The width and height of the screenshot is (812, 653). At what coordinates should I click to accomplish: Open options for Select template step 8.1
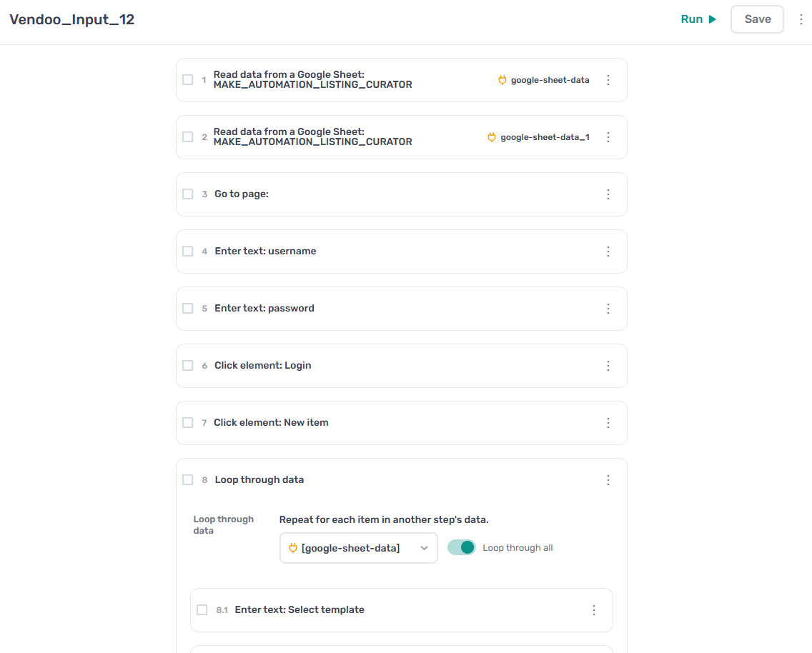(593, 610)
